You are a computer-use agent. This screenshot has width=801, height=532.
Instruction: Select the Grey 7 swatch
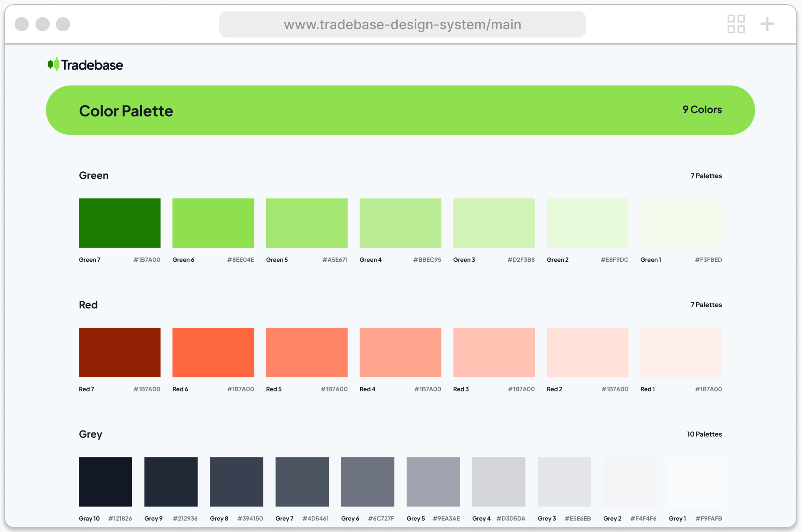302,482
